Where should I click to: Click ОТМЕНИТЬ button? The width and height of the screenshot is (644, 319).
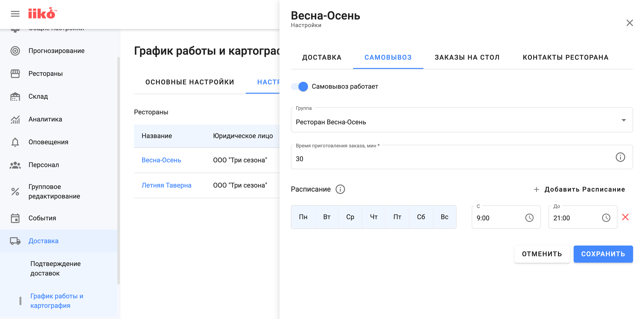pos(542,254)
